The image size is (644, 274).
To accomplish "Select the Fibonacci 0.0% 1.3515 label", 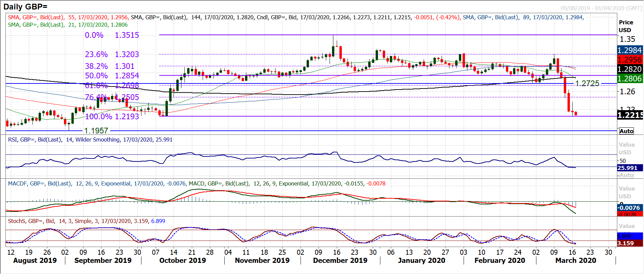I will pos(112,35).
